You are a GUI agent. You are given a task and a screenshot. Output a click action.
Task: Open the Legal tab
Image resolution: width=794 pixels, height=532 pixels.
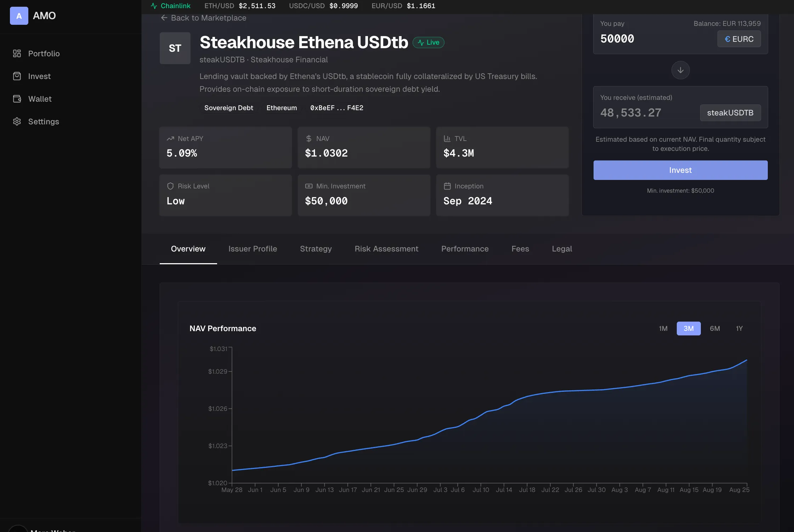(562, 249)
